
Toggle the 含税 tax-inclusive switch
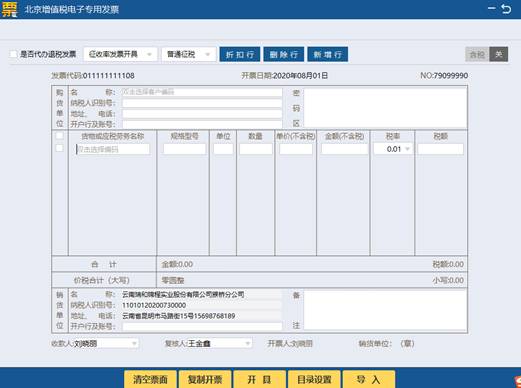(487, 54)
